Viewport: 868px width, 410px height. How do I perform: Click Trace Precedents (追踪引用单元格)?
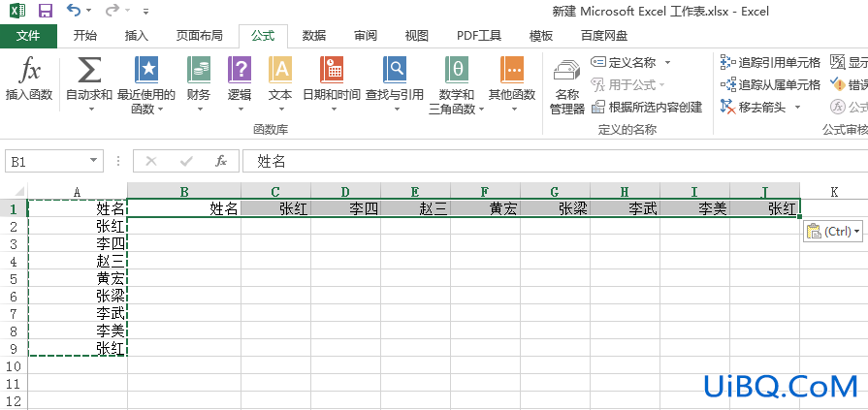[x=770, y=62]
